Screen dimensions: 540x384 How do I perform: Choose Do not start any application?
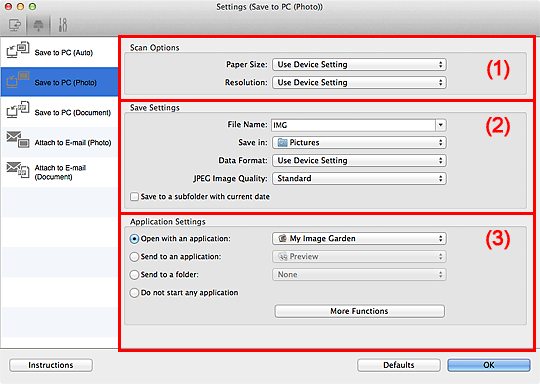134,293
